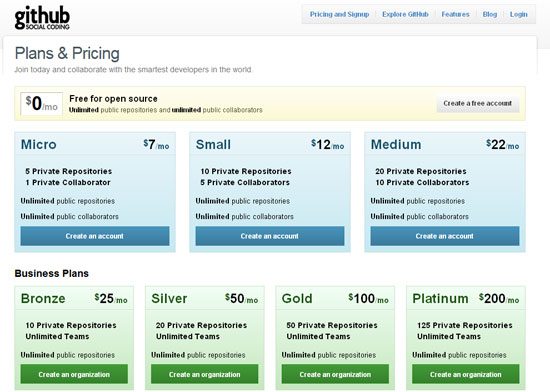550x392 pixels.
Task: Click Unlimited public collaborators in Small plan
Action: point(244,217)
